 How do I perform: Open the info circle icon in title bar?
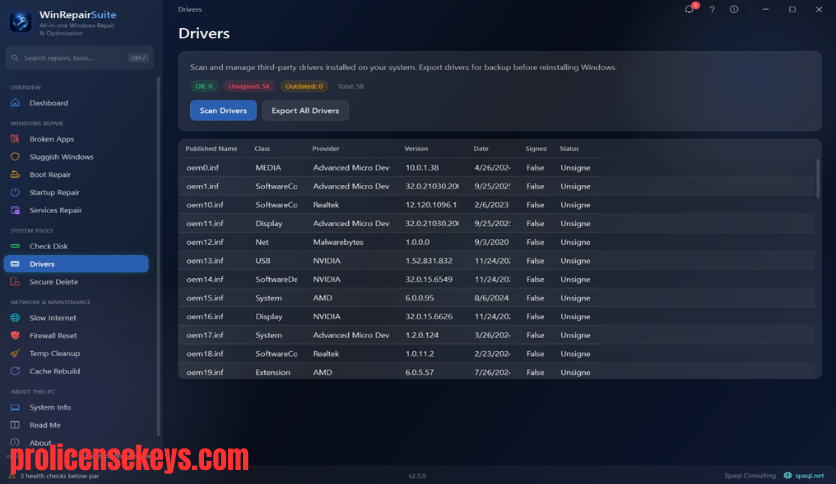[734, 9]
